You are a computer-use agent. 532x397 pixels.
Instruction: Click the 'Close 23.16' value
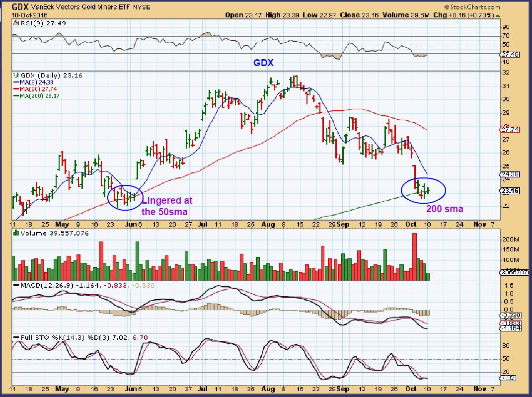point(359,15)
